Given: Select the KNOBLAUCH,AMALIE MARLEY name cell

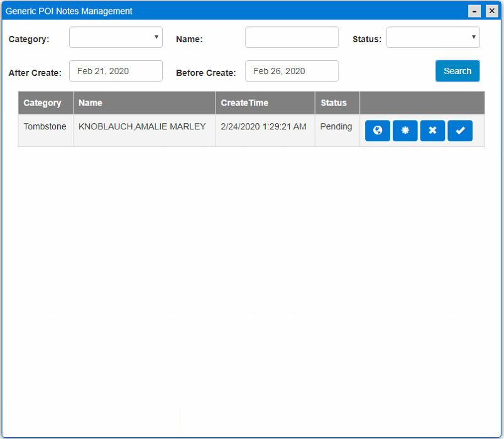Looking at the screenshot, I should coord(142,127).
